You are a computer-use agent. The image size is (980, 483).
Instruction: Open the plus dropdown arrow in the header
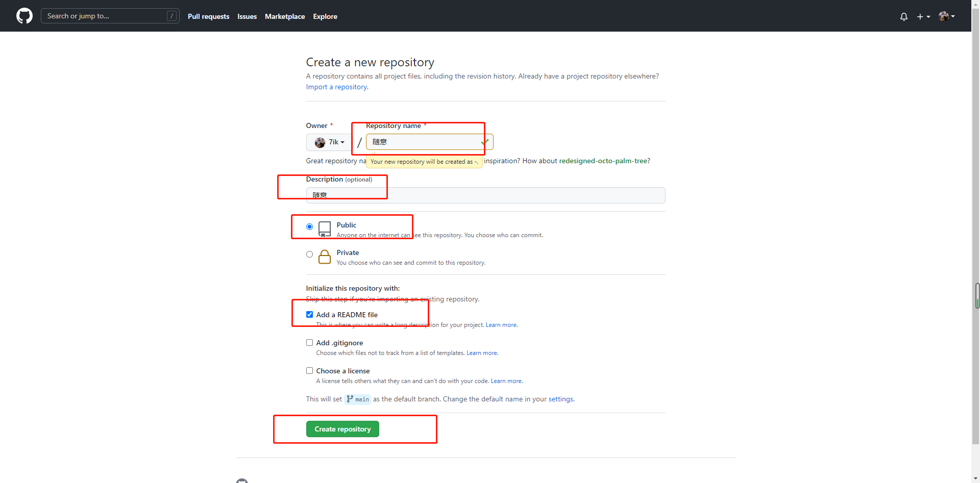tap(927, 16)
